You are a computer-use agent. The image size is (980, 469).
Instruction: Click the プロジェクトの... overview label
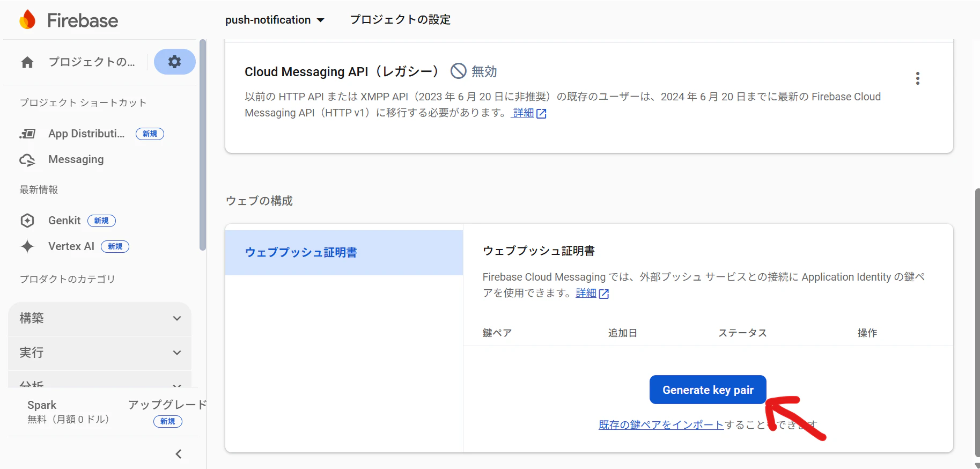[92, 62]
